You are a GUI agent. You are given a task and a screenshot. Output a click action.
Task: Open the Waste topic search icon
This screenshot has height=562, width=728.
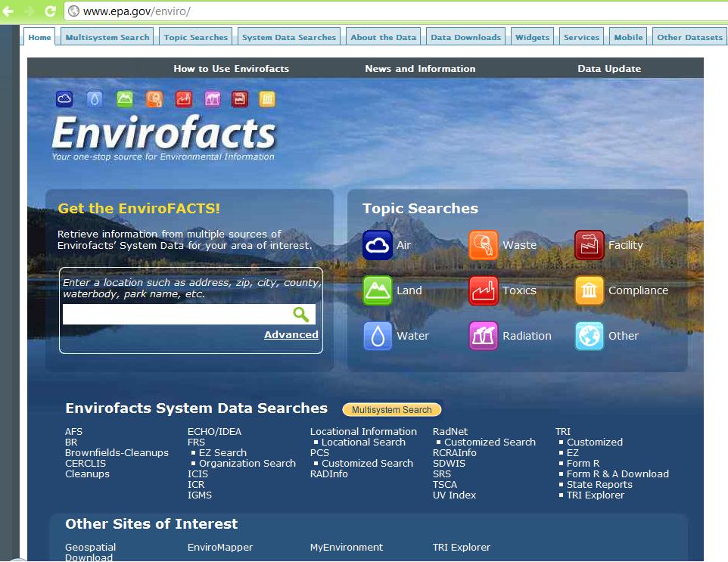tap(484, 245)
